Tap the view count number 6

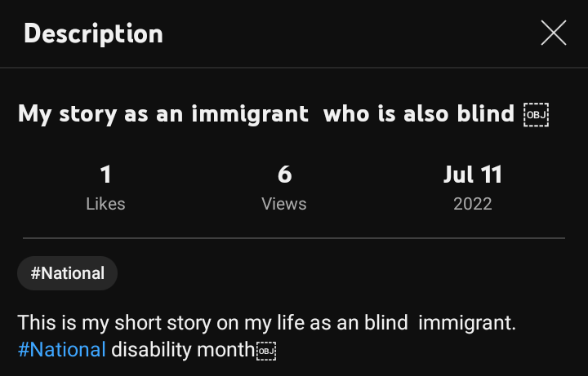click(284, 174)
